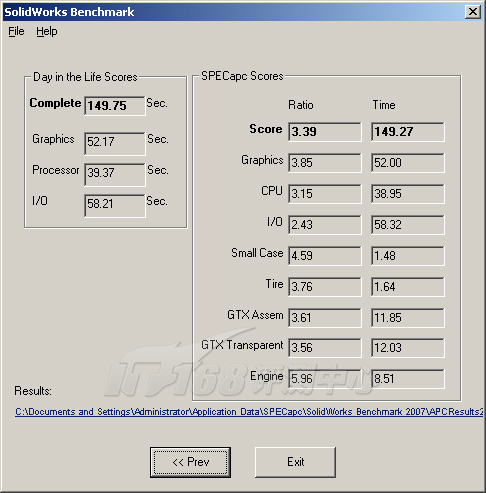Click the Tire ratio field 3.76

coord(325,287)
